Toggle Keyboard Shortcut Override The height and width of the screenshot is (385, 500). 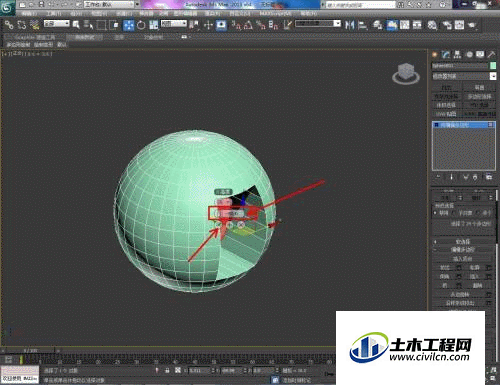pyautogui.click(x=221, y=25)
